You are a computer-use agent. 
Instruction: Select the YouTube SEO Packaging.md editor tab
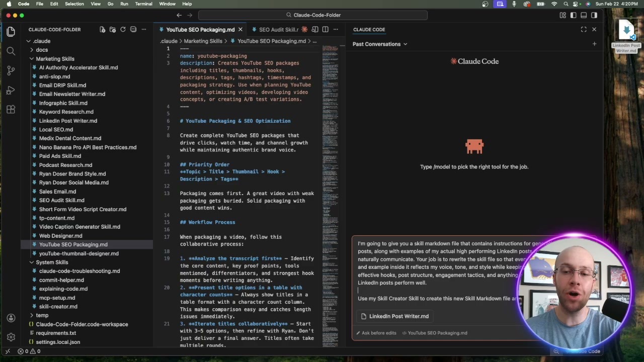tap(200, 30)
